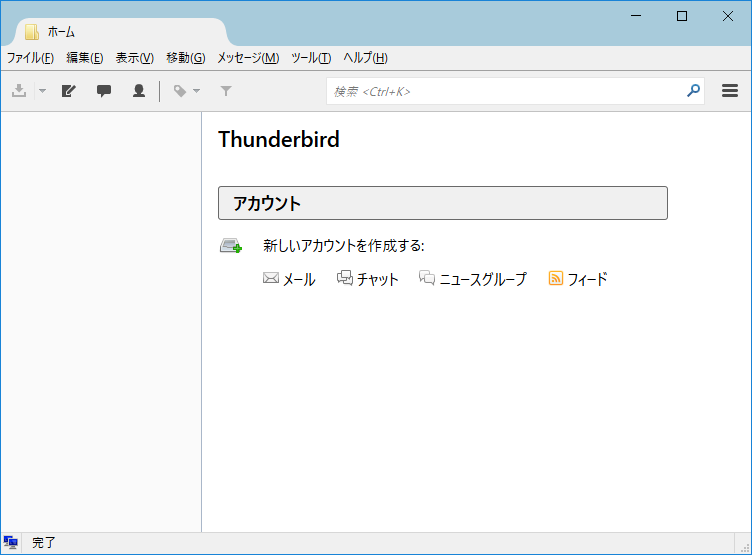
Task: Click the 新しいアカウントを作成する: label
Action: pos(343,246)
